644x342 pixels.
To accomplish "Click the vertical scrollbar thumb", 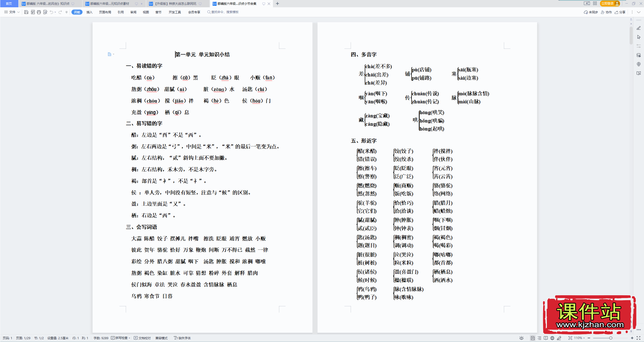I will tap(631, 35).
